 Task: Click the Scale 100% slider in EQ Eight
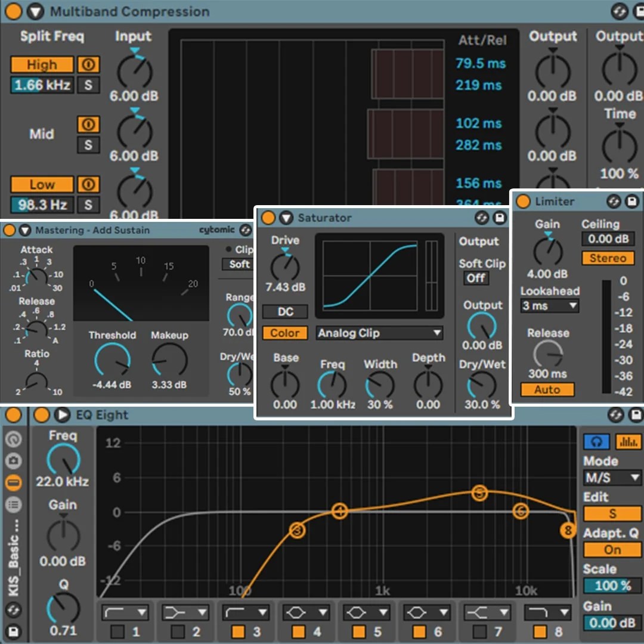point(612,586)
